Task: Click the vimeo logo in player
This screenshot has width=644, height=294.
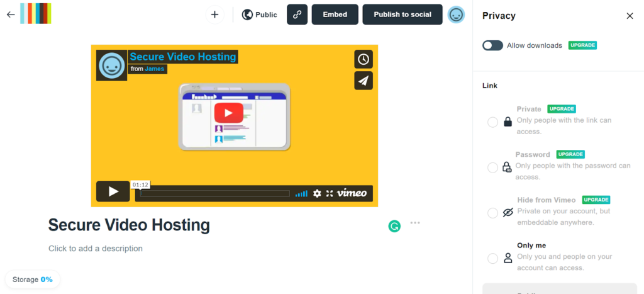Action: [x=352, y=193]
